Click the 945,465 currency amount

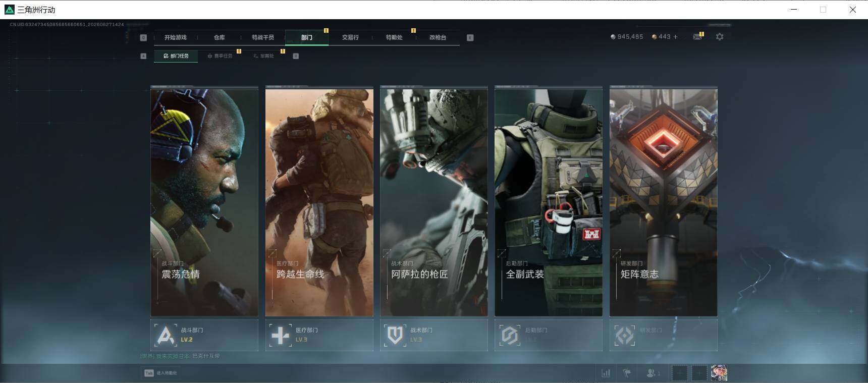click(630, 37)
